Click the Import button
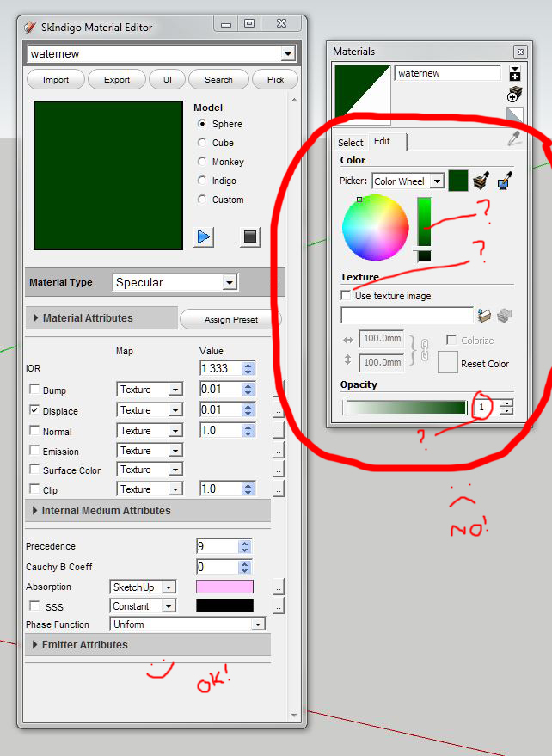 click(56, 79)
